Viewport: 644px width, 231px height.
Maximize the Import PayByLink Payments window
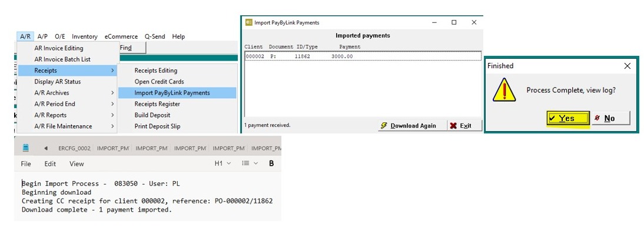pyautogui.click(x=454, y=22)
